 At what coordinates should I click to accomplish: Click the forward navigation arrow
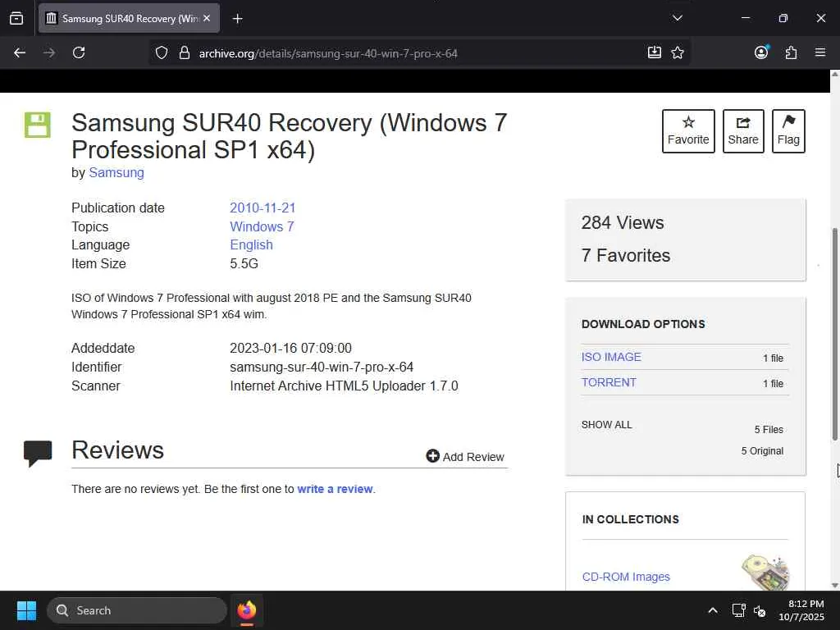(x=49, y=52)
